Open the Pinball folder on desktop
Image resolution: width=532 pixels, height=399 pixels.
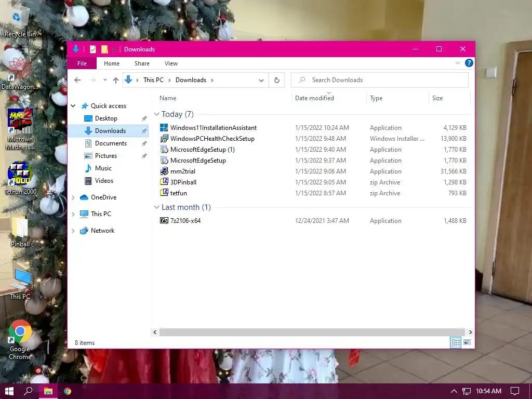[20, 232]
